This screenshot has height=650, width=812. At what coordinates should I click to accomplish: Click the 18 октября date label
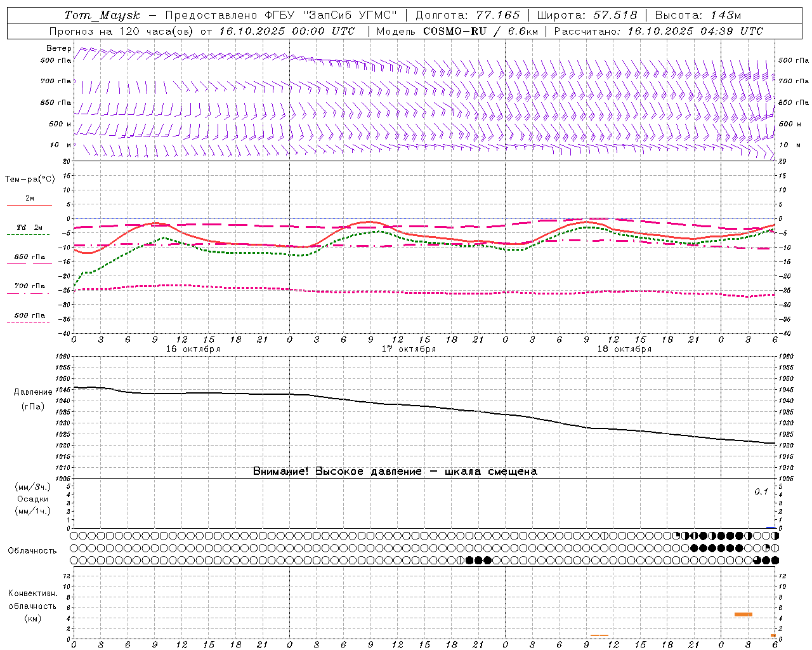(x=624, y=349)
